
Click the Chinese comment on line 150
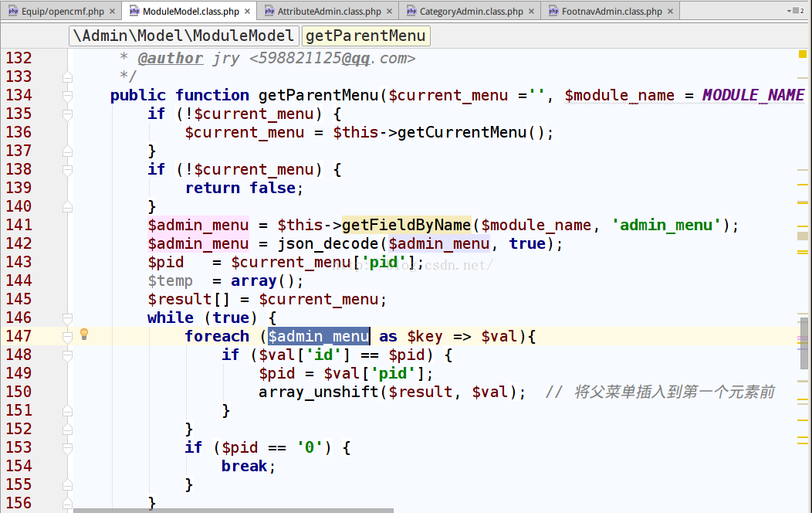(x=660, y=392)
